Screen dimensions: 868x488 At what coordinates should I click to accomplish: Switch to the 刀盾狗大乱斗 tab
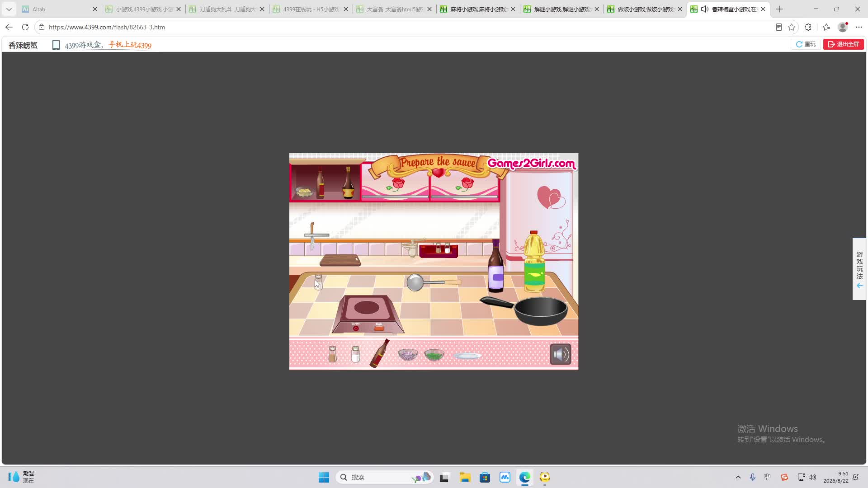[226, 9]
